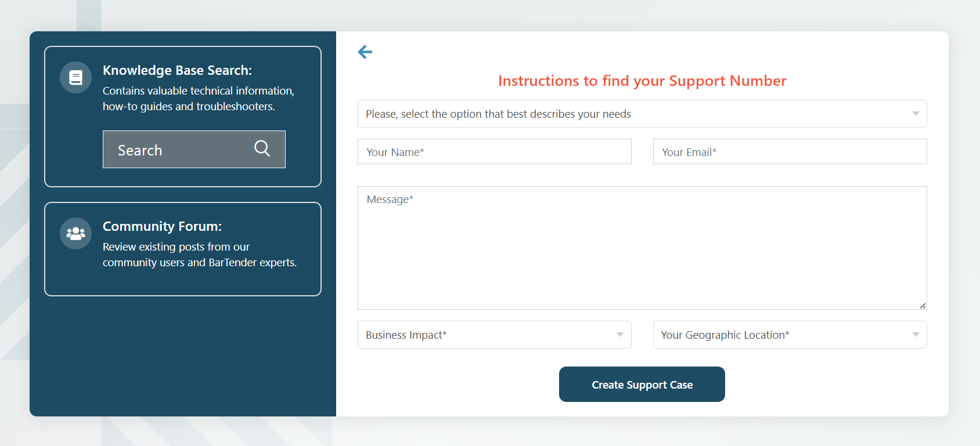980x446 pixels.
Task: Open Instructions to find your Support Number
Action: click(642, 81)
